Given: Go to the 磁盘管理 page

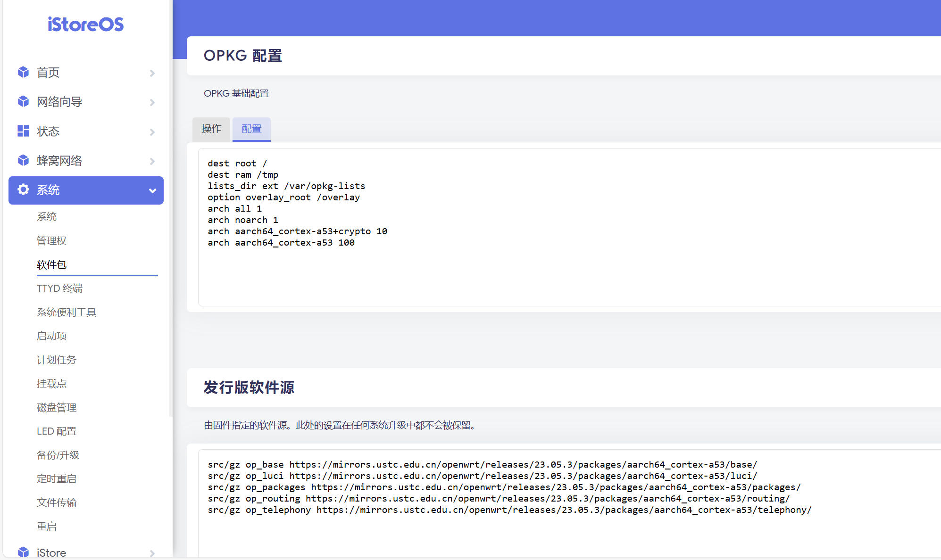Looking at the screenshot, I should (57, 407).
